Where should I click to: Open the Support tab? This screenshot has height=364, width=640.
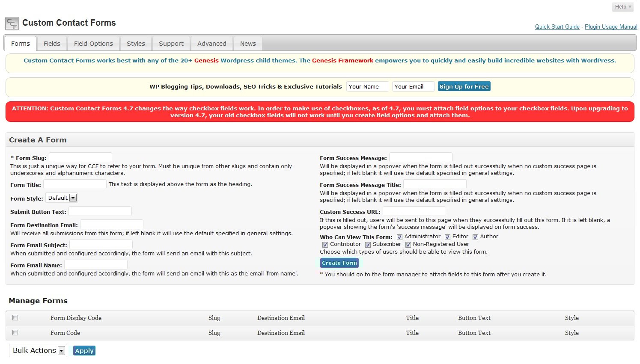[x=171, y=44]
